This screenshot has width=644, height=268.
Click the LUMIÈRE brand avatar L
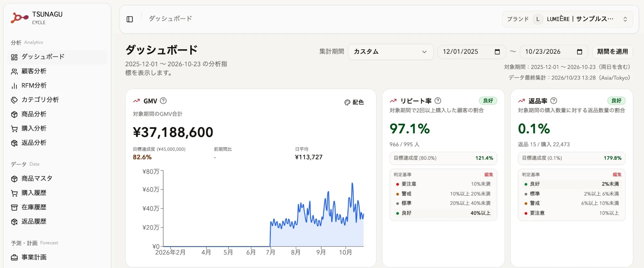coord(538,19)
